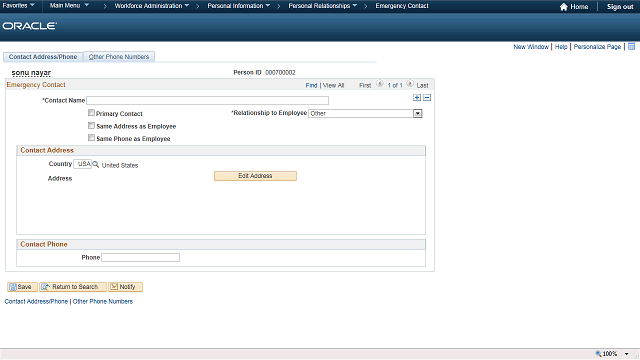640x360 pixels.
Task: Click the 1 of 1 row counter
Action: (395, 85)
